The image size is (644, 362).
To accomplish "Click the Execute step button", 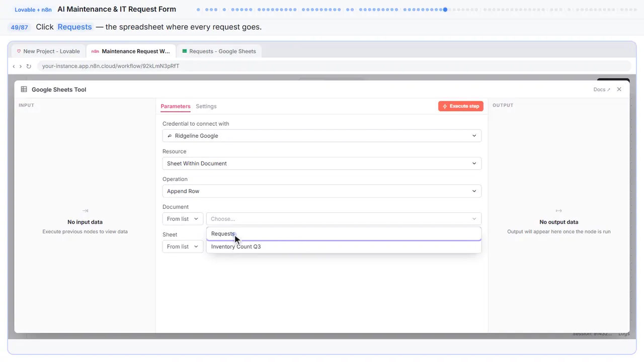I will point(461,106).
